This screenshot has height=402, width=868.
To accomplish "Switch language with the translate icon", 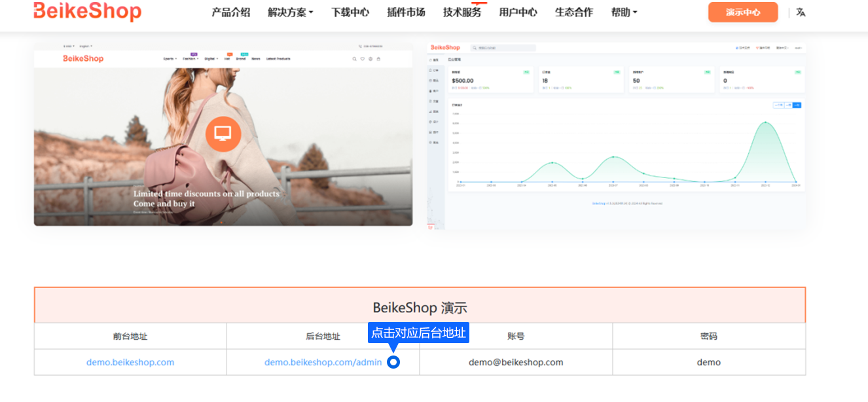I will [x=801, y=12].
